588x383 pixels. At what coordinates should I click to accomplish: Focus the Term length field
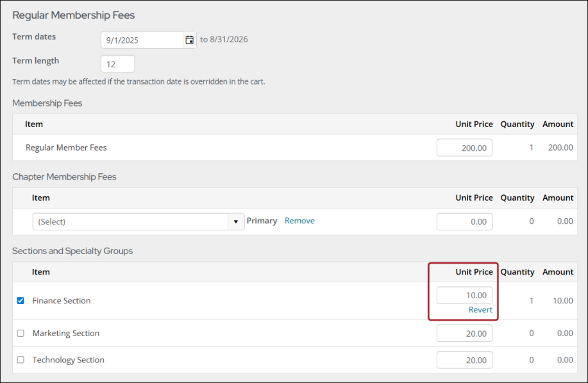click(118, 64)
